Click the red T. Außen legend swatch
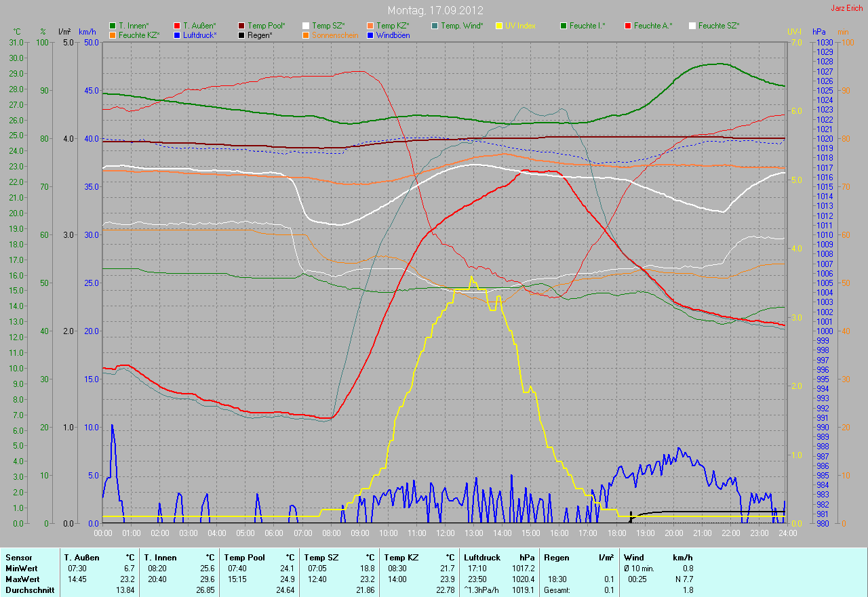The height and width of the screenshot is (597, 868). 177,26
